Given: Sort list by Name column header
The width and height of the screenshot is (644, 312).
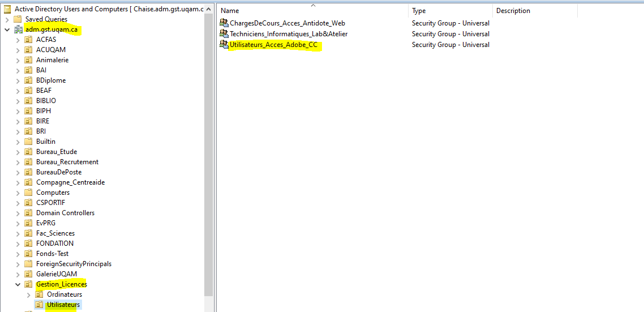Looking at the screenshot, I should coord(313,11).
